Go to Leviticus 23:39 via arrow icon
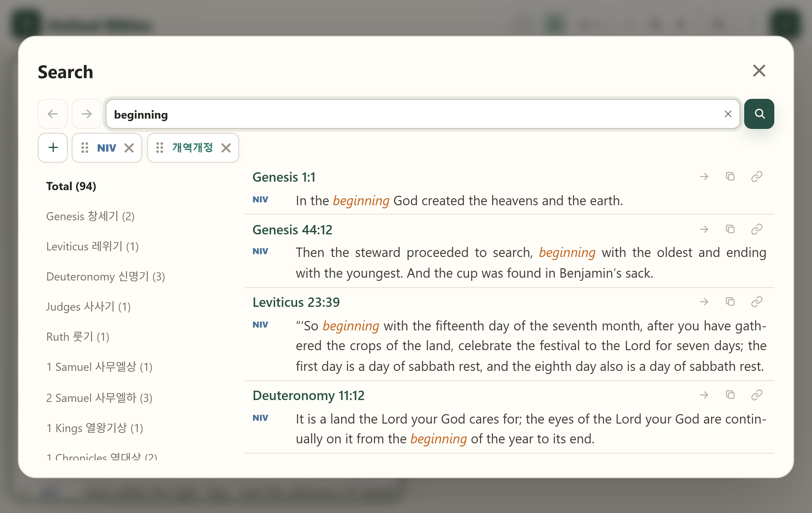 tap(704, 302)
